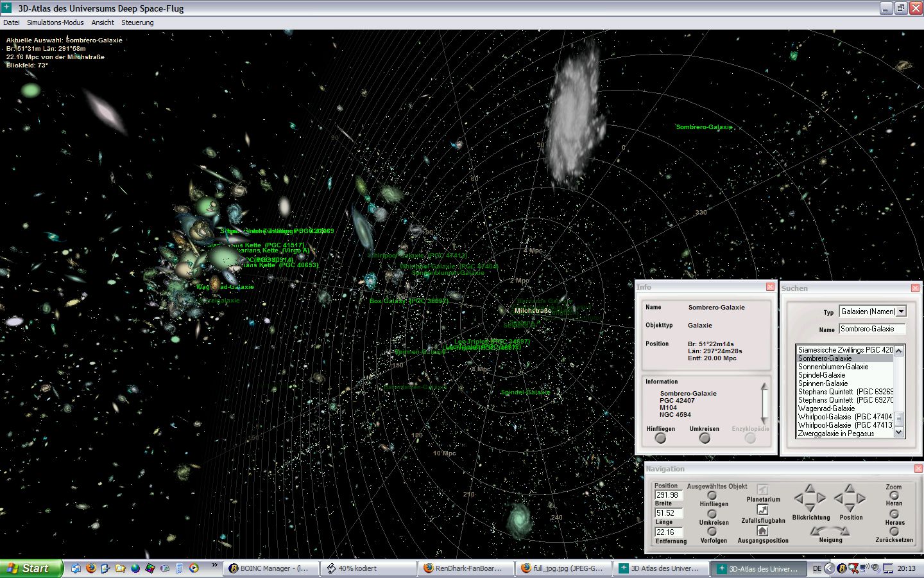The width and height of the screenshot is (924, 578).
Task: Zoom in with the Heran plus button
Action: click(x=894, y=495)
